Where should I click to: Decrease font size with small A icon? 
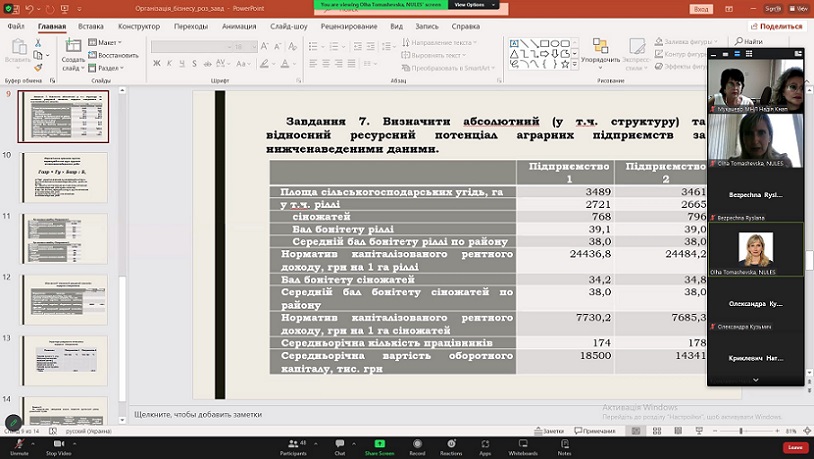[278, 46]
